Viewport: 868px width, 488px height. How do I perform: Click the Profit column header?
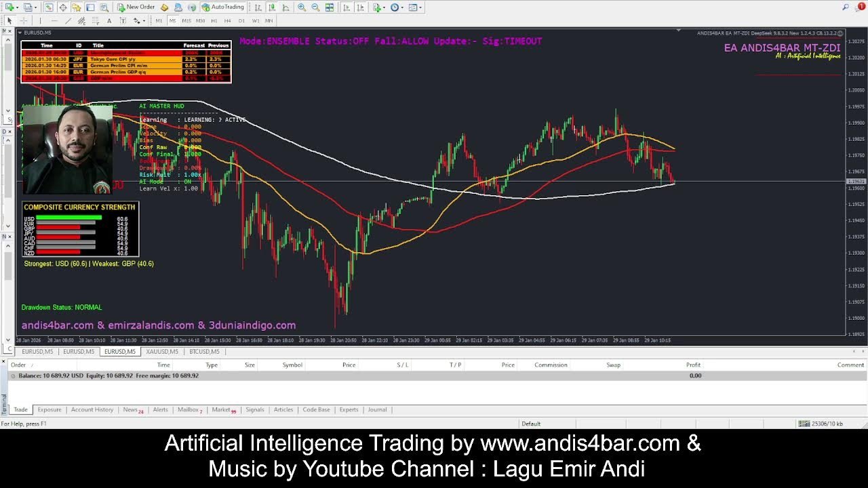693,365
